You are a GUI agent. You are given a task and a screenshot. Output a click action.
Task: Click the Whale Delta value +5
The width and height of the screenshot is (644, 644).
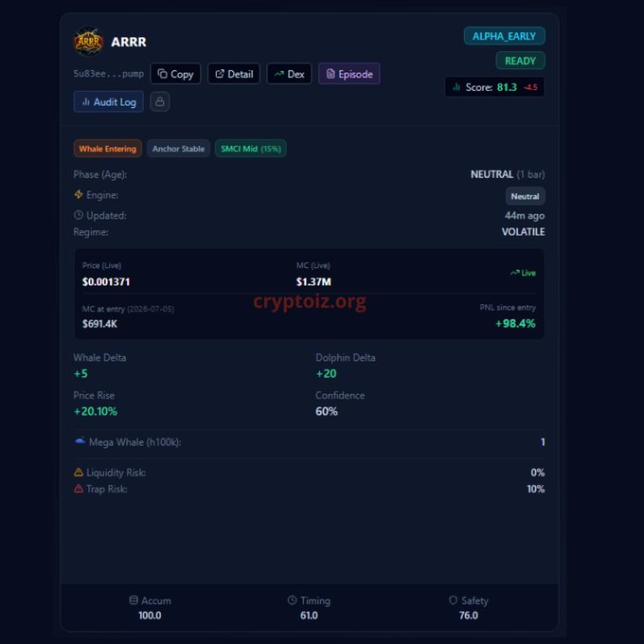point(80,373)
